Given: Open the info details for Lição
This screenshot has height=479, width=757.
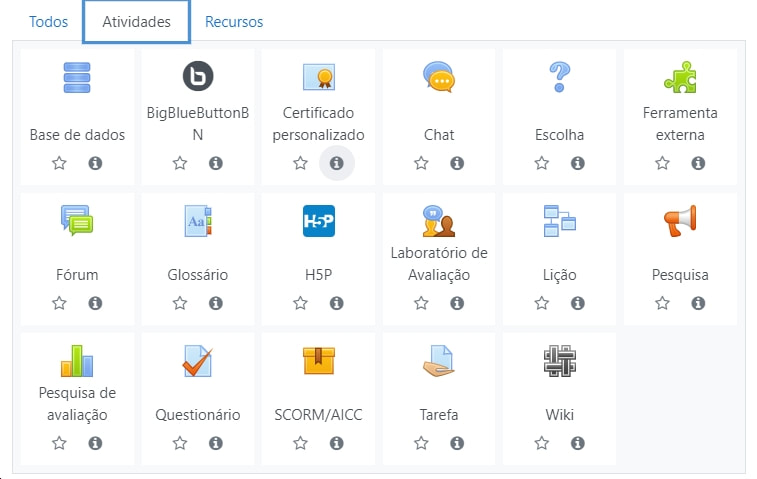Looking at the screenshot, I should [577, 303].
